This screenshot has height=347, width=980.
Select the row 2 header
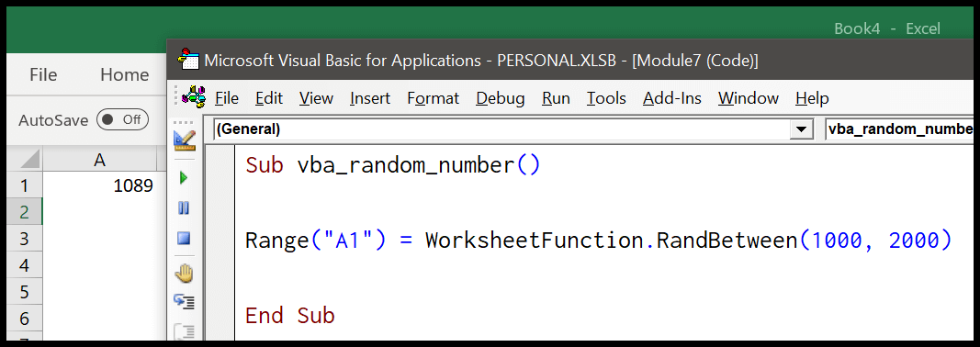[x=25, y=212]
